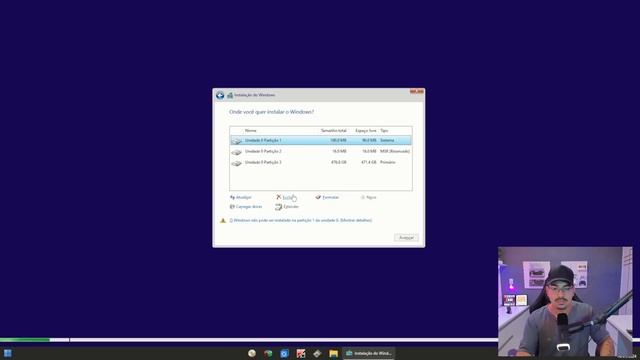The height and width of the screenshot is (360, 640).
Task: Open File Explorer folder in taskbar
Action: point(333,353)
